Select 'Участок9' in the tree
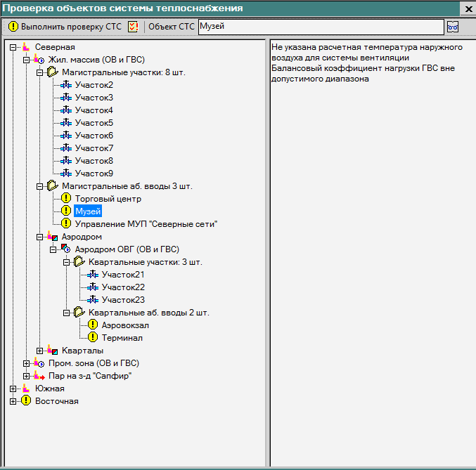The height and width of the screenshot is (470, 476). click(94, 174)
